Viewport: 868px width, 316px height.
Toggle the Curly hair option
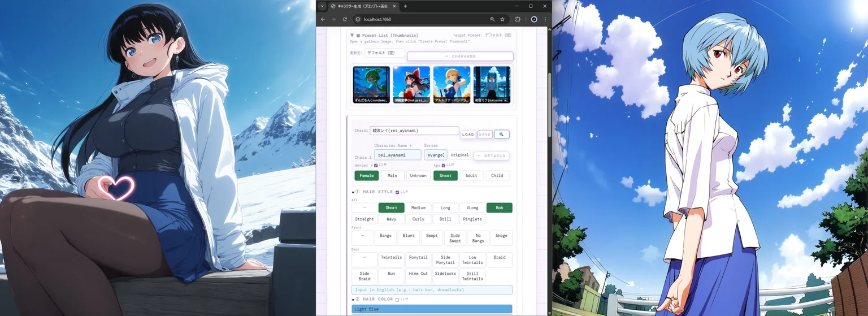pos(418,219)
